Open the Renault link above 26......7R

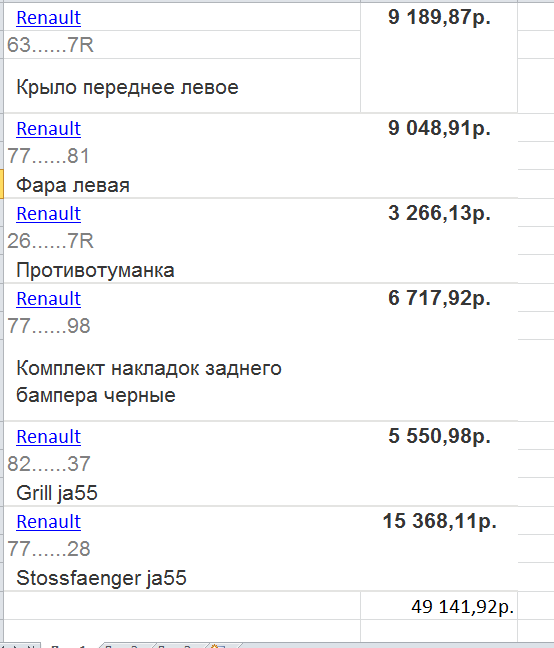point(48,214)
